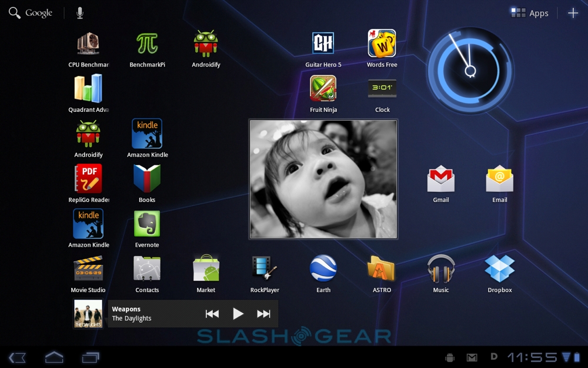The width and height of the screenshot is (588, 368).
Task: Open the baby photo frame widget
Action: [x=323, y=179]
